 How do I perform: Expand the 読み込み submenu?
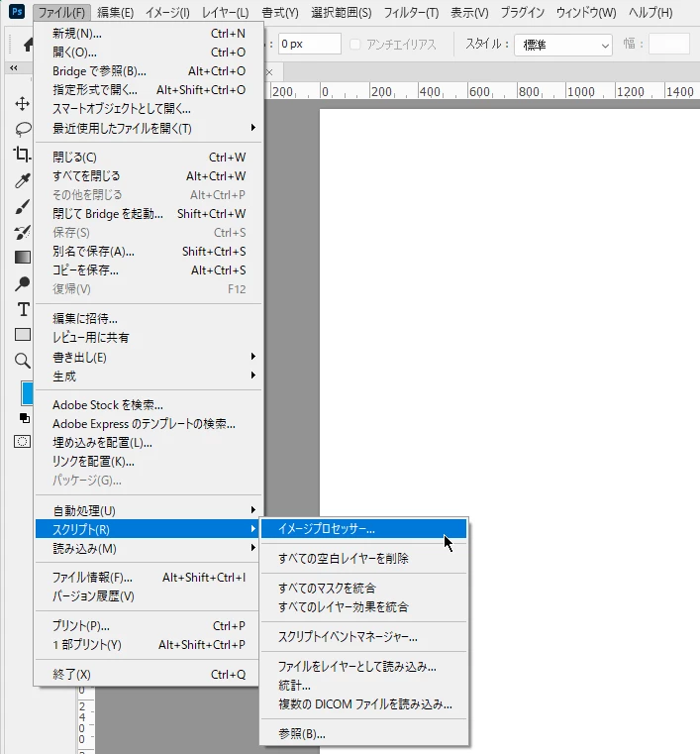click(149, 548)
